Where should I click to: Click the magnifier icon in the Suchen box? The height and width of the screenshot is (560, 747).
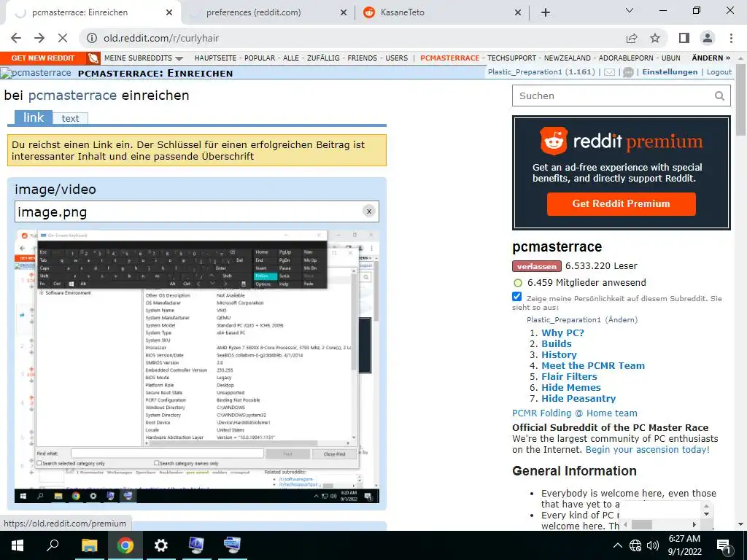tap(719, 96)
